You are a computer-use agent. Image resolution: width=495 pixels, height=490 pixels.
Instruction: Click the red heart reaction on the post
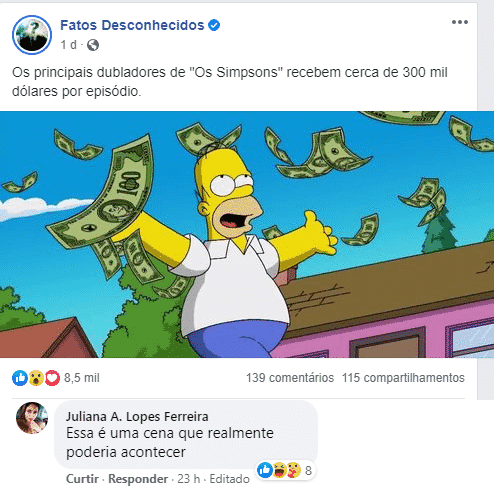click(52, 378)
